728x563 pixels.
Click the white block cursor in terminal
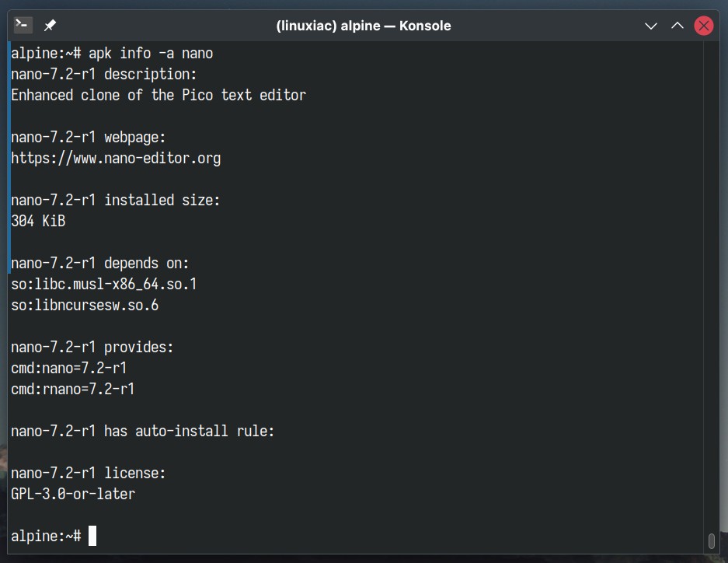(x=92, y=536)
